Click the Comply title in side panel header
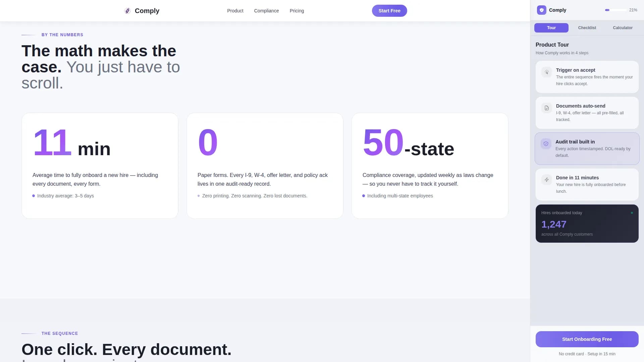Screen dimensions: 644x362 pos(557,10)
